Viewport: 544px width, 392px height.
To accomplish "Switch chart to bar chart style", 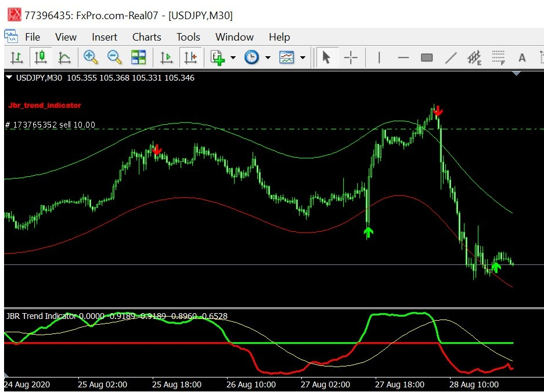I will point(17,57).
